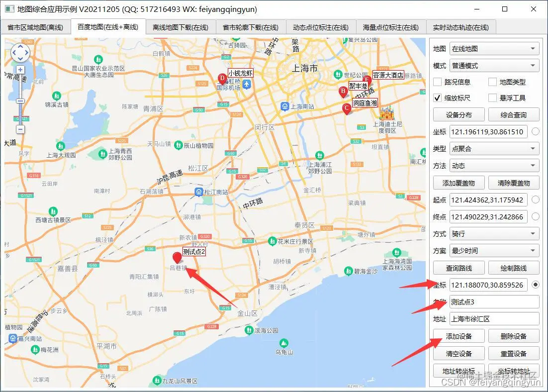548x392 pixels.
Task: Click the 滨海公园 green icon
Action: [249, 330]
